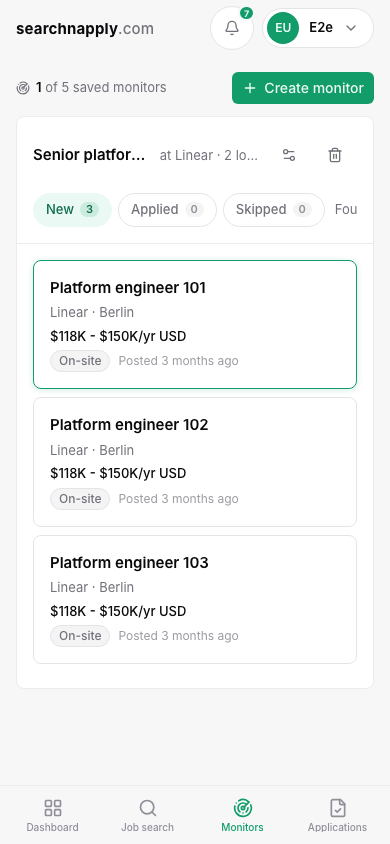Expand the E2e account menu chevron
Viewport: 390px width, 844px height.
coord(351,28)
